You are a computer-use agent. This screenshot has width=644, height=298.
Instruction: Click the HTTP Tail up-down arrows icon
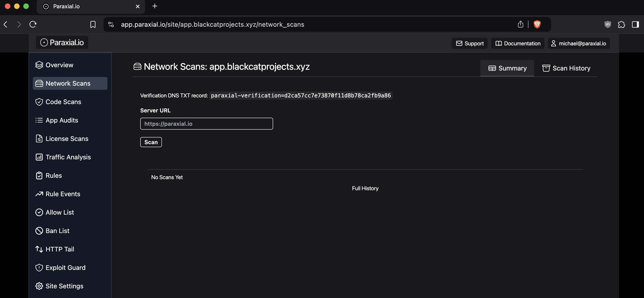click(39, 249)
